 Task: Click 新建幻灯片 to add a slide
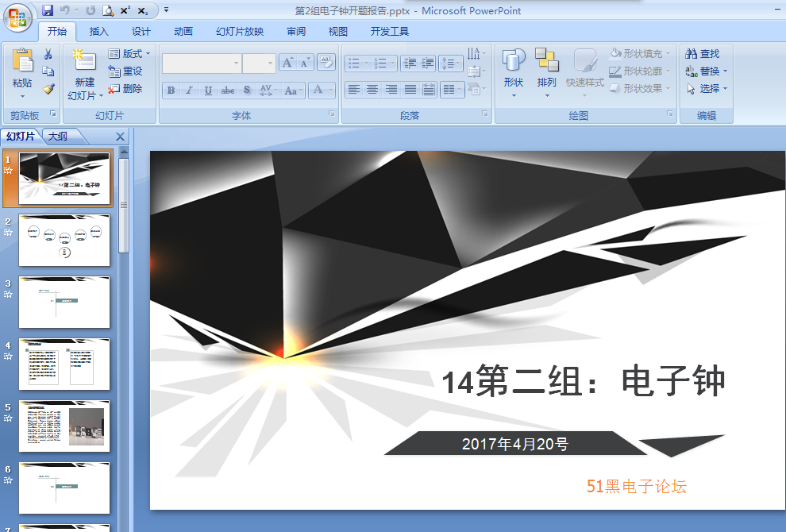click(x=85, y=74)
